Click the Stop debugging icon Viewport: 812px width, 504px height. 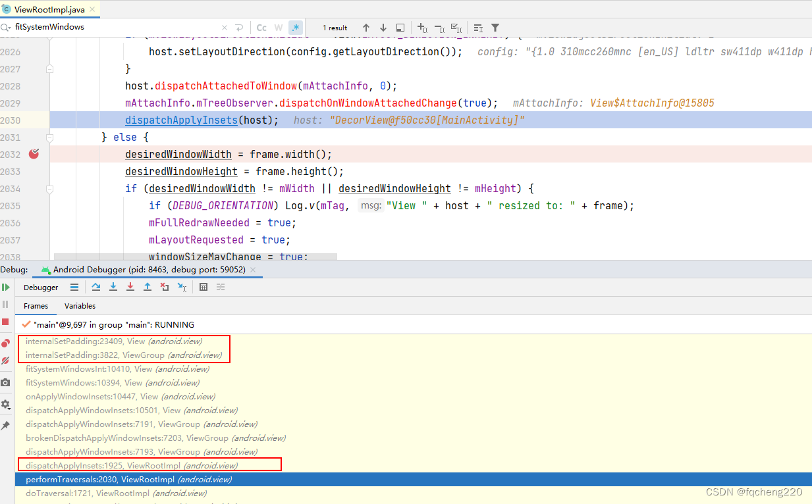click(5, 320)
